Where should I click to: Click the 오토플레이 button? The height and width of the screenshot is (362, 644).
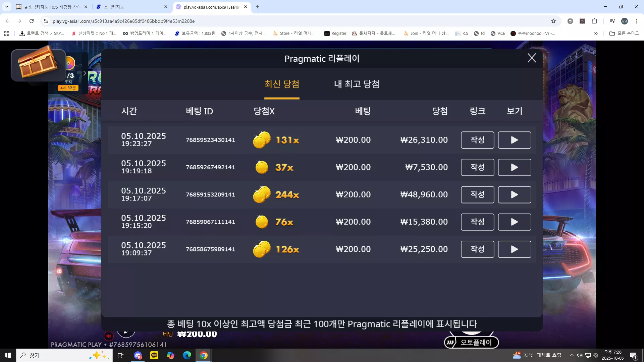[471, 342]
